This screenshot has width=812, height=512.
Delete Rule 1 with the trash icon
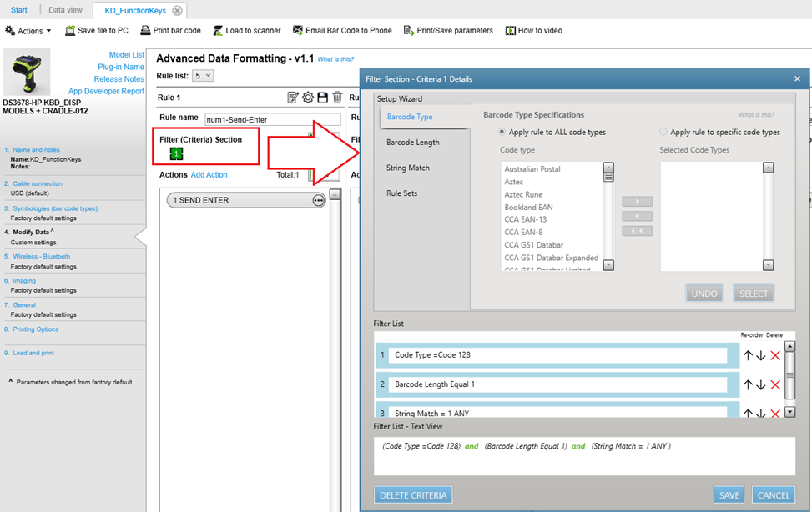click(336, 98)
